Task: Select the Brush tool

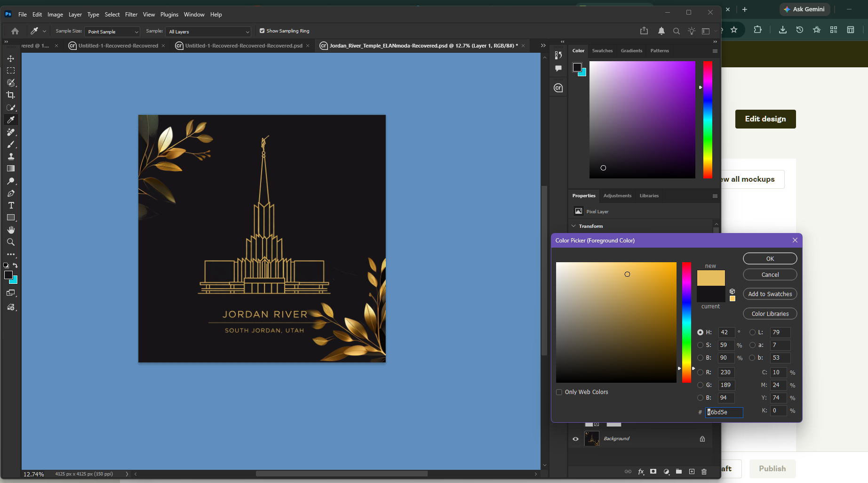Action: tap(11, 145)
